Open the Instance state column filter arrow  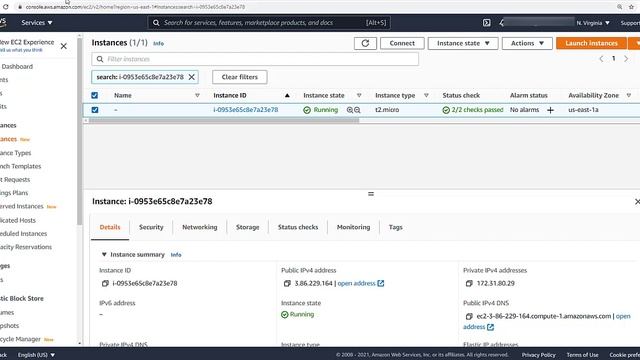click(x=359, y=96)
